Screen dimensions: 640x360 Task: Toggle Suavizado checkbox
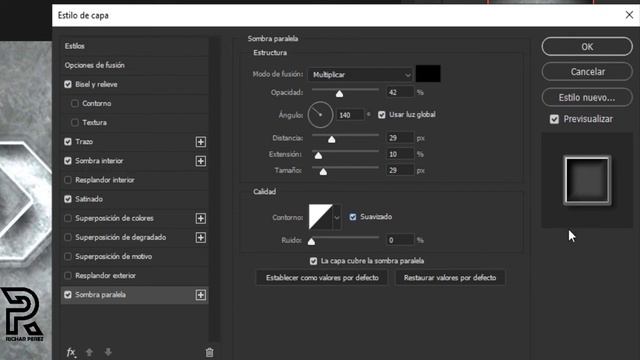pos(353,217)
